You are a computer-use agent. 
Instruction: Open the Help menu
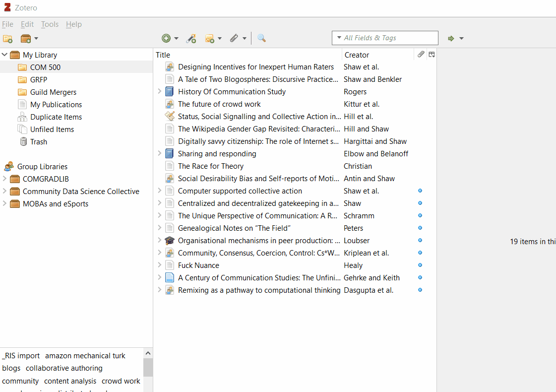(x=74, y=24)
